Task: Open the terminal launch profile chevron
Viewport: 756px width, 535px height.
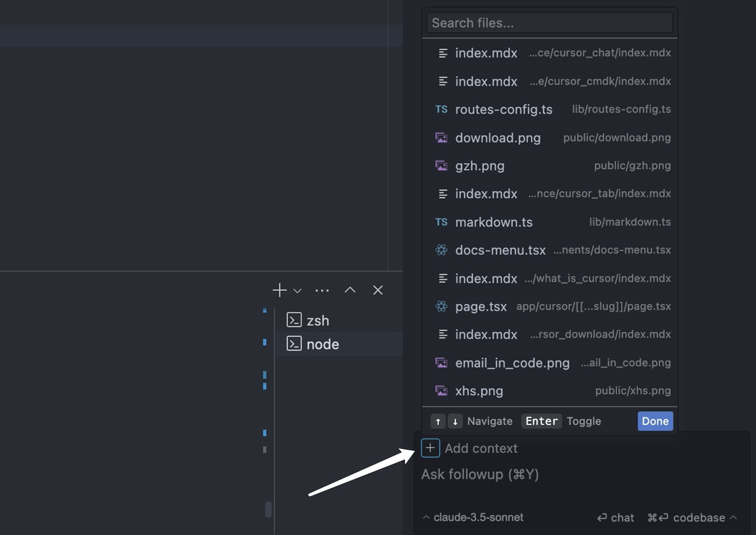Action: (x=297, y=291)
